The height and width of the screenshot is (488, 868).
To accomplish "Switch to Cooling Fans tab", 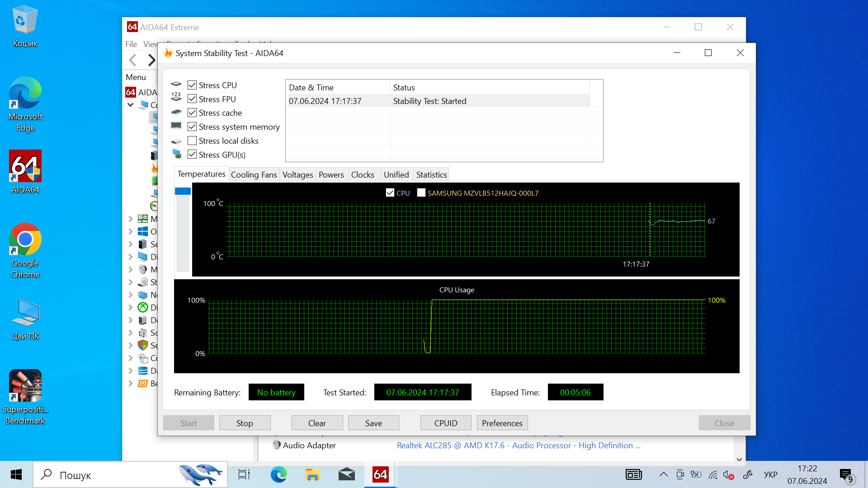I will click(254, 175).
